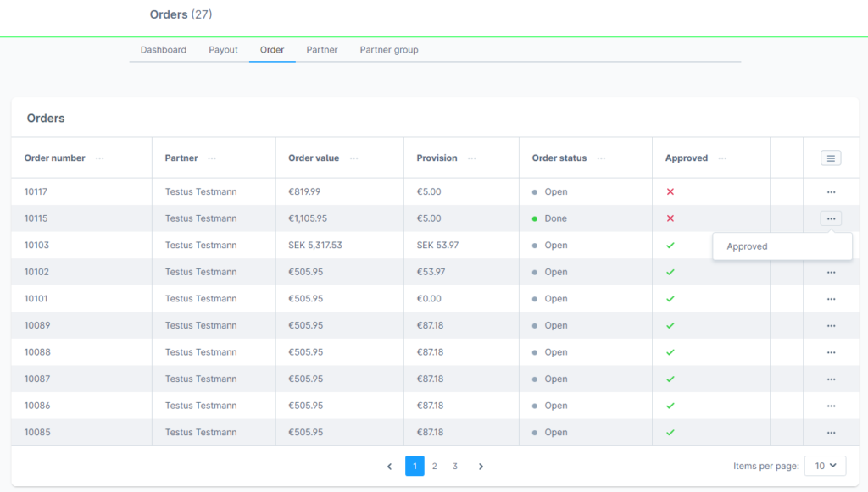Click the red X for order 10115
This screenshot has width=868, height=492.
coord(670,218)
